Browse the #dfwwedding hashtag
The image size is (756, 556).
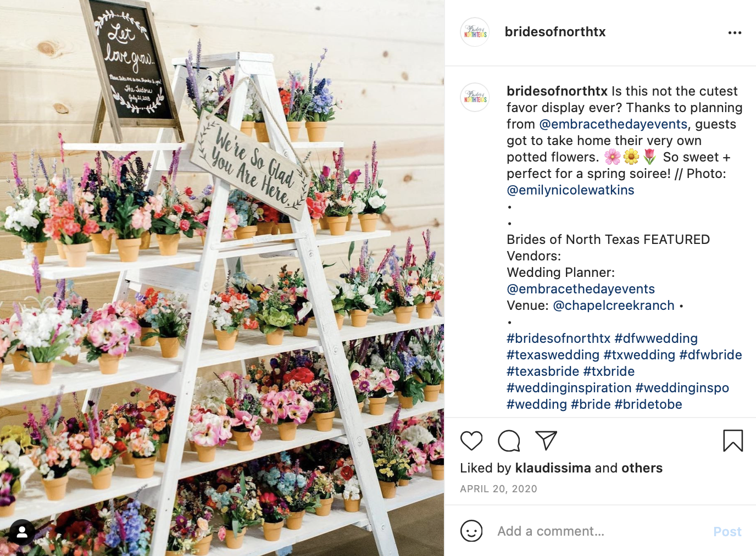pos(656,338)
